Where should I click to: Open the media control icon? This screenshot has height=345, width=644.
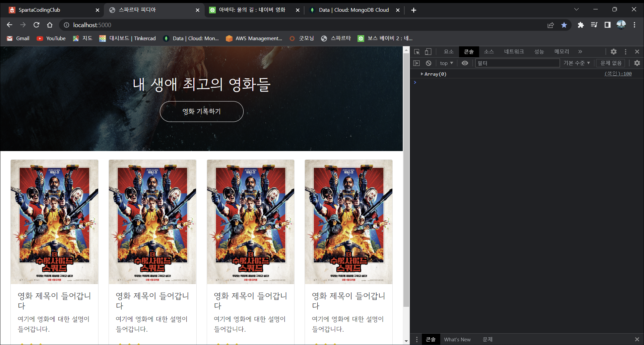pyautogui.click(x=594, y=25)
